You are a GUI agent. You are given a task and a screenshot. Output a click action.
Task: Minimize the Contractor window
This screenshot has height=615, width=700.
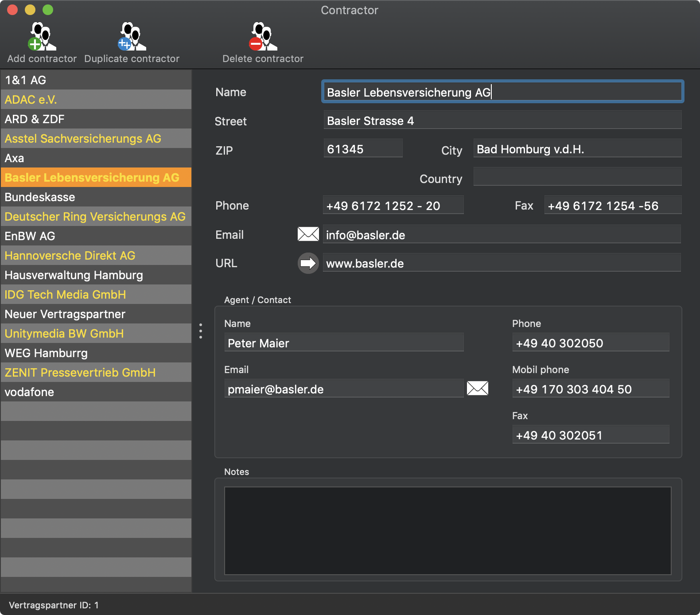coord(30,10)
